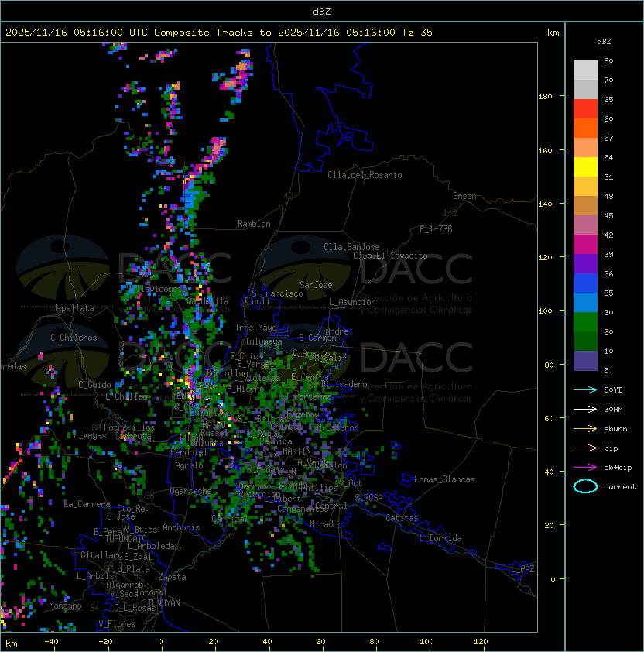Click the 'L_Dormida' map label
This screenshot has width=644, height=652.
tap(440, 538)
